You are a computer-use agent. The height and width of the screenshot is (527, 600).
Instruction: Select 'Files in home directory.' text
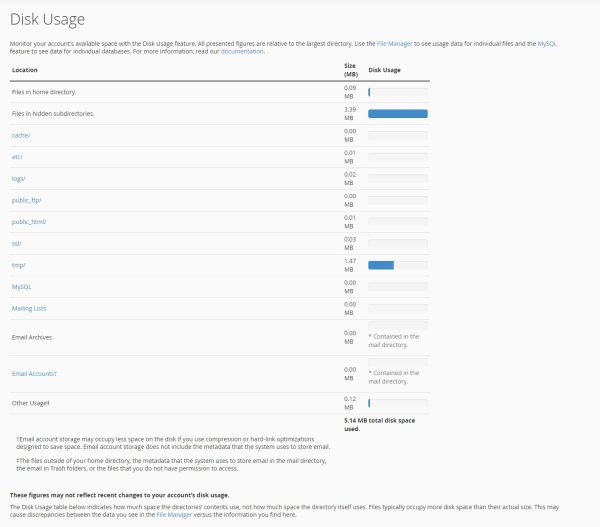tap(44, 92)
